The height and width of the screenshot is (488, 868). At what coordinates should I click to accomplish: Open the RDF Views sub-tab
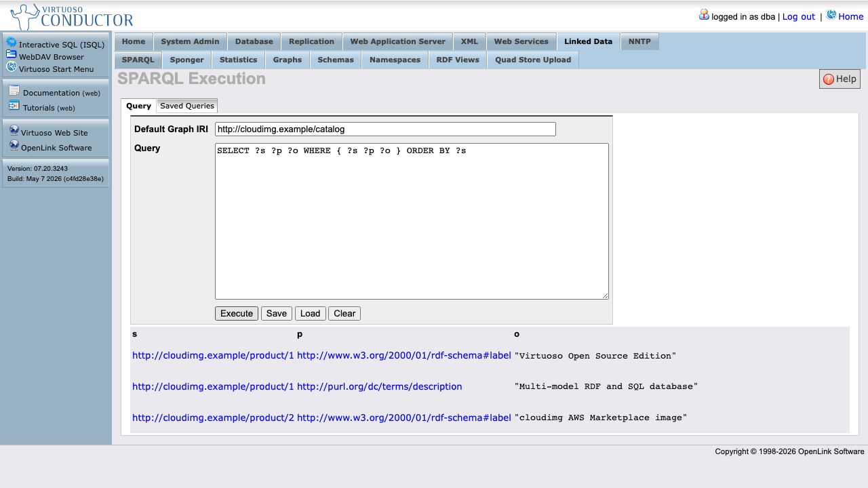(458, 60)
